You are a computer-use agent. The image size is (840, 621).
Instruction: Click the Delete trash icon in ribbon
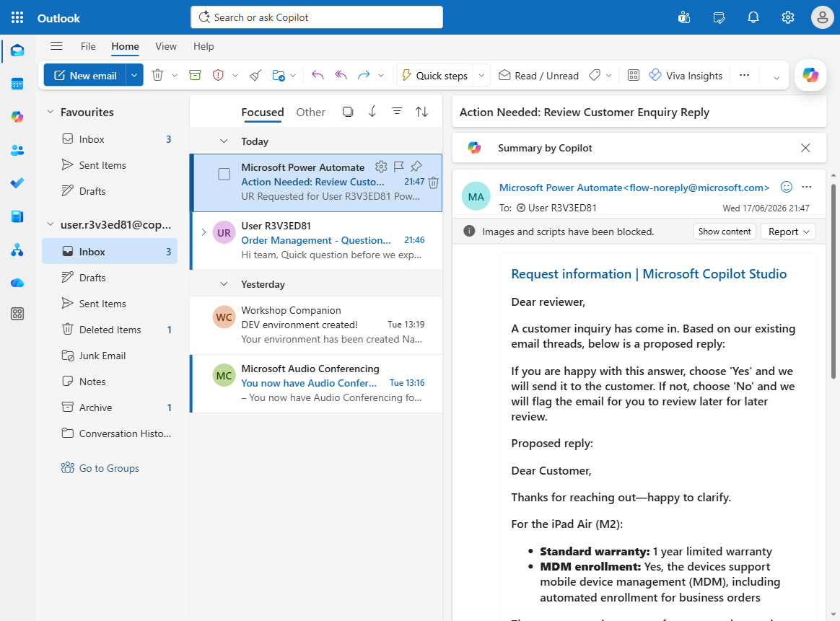157,76
